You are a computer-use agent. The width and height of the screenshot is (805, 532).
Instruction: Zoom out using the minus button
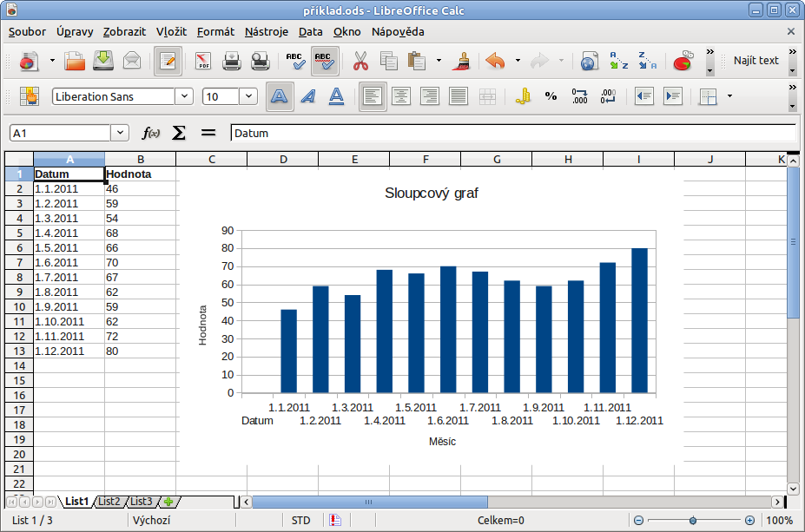pyautogui.click(x=638, y=520)
